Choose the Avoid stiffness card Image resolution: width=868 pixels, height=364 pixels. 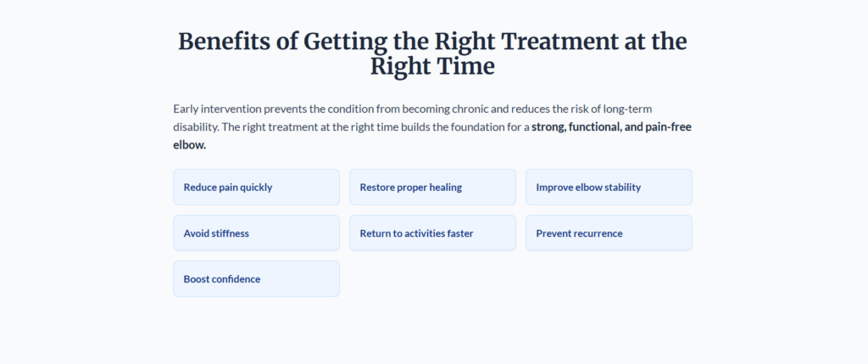click(256, 232)
